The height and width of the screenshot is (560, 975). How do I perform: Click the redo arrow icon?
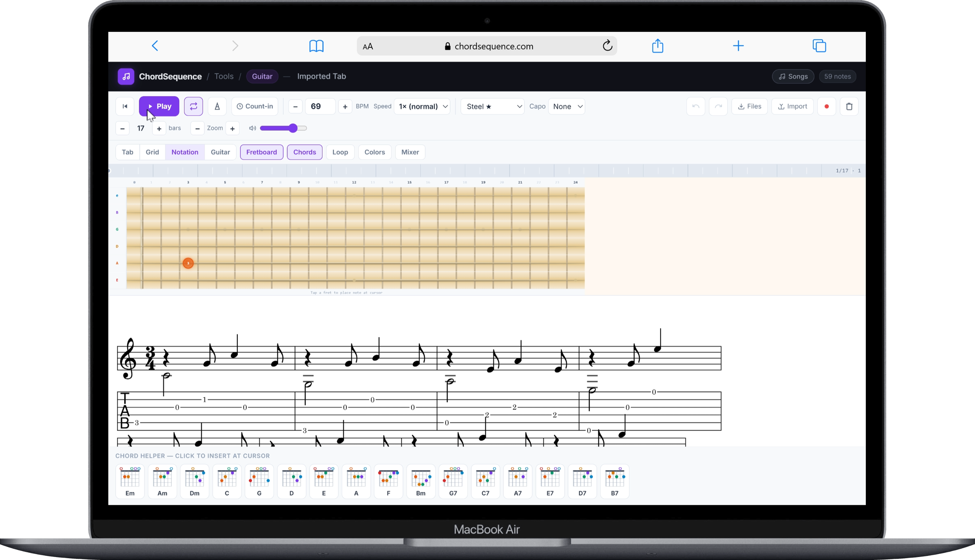718,107
